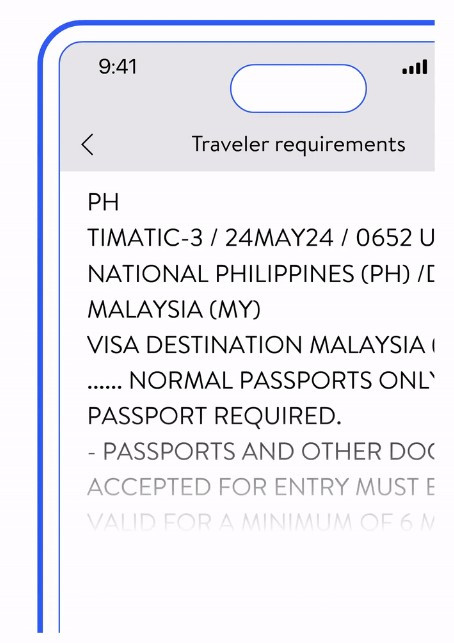Image resolution: width=454 pixels, height=643 pixels.
Task: Select the VISA DESTINATION MALAYSIA line
Action: point(261,345)
